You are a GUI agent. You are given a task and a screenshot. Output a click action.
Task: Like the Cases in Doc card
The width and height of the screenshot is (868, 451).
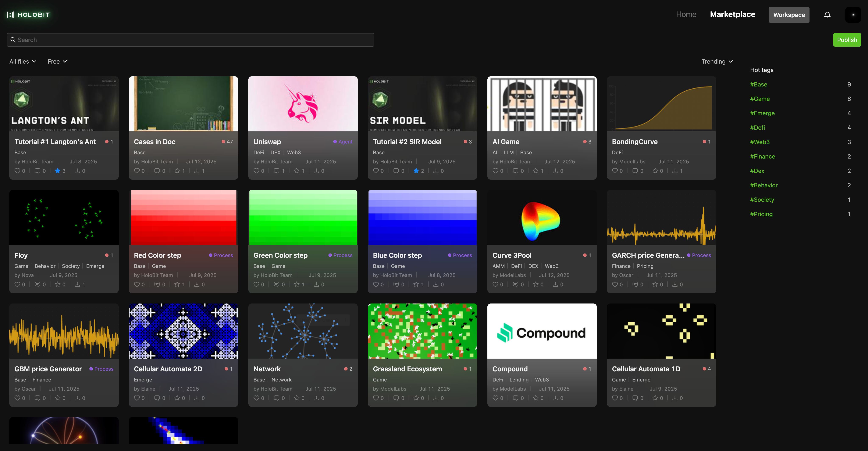pos(137,171)
